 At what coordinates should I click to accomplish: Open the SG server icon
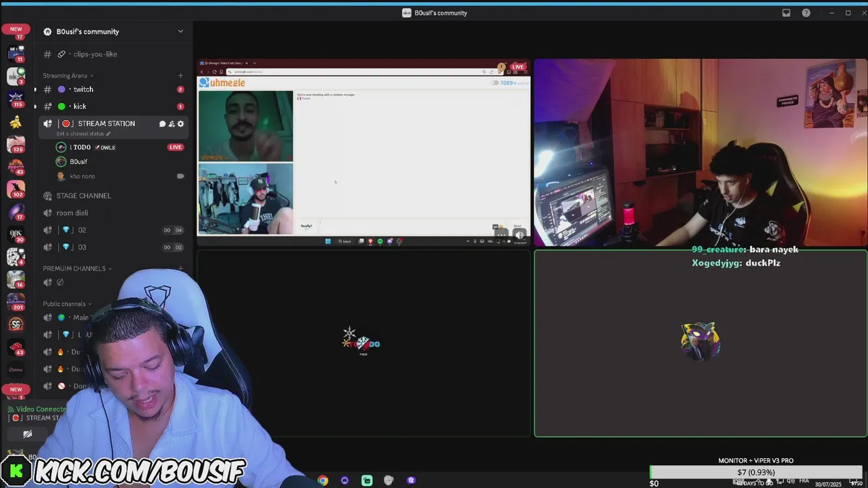tap(16, 325)
